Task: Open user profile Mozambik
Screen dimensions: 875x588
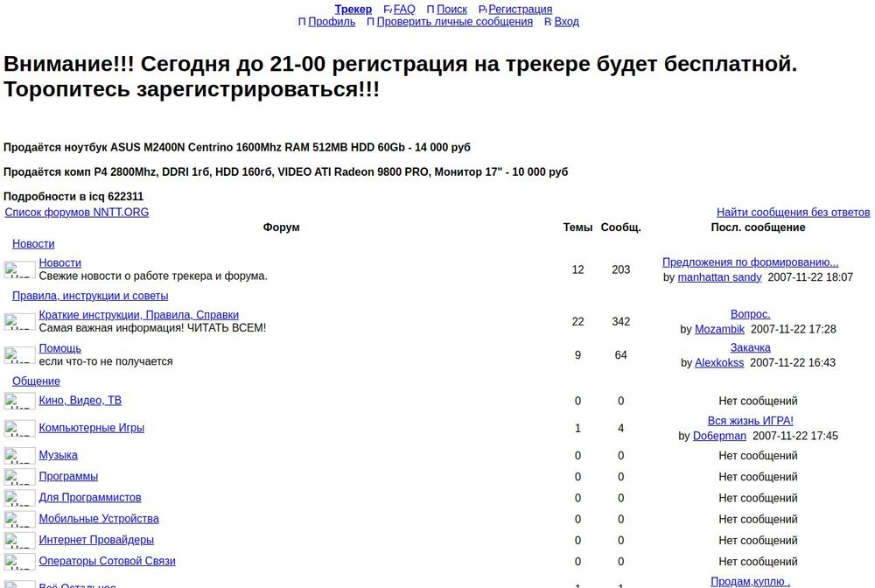Action: point(719,329)
